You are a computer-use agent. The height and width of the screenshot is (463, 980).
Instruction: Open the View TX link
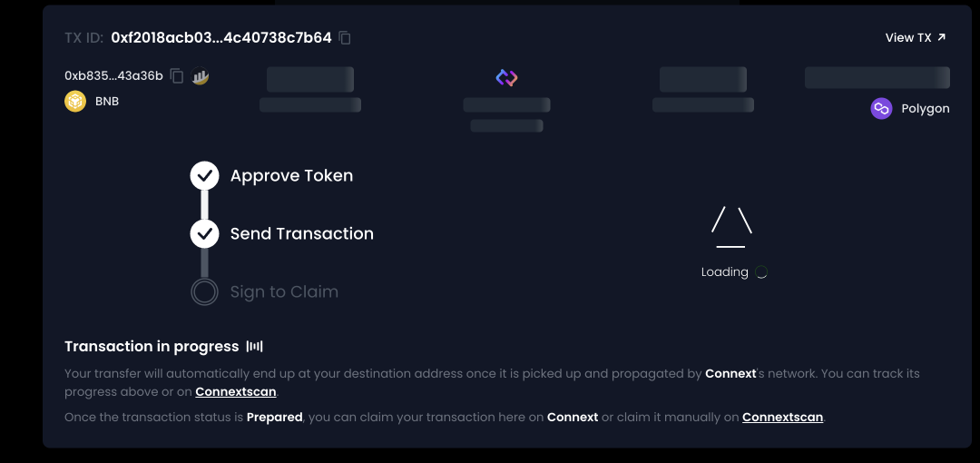tap(915, 38)
